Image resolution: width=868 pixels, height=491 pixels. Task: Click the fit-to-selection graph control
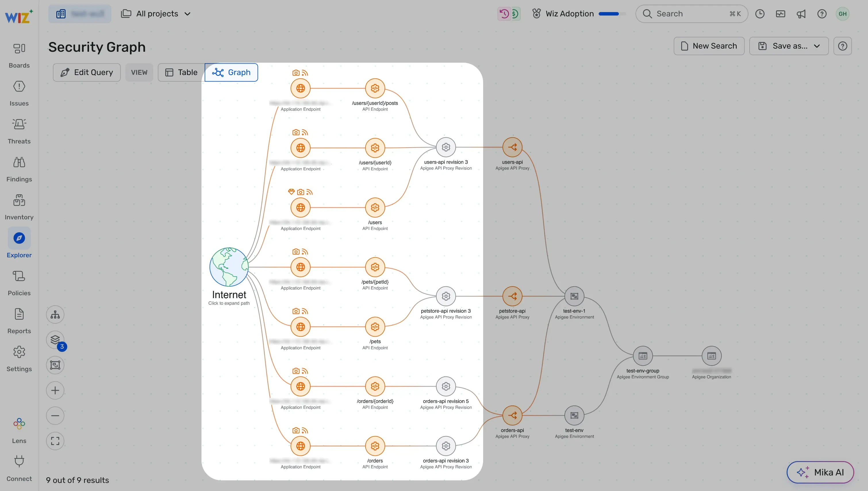click(x=55, y=365)
